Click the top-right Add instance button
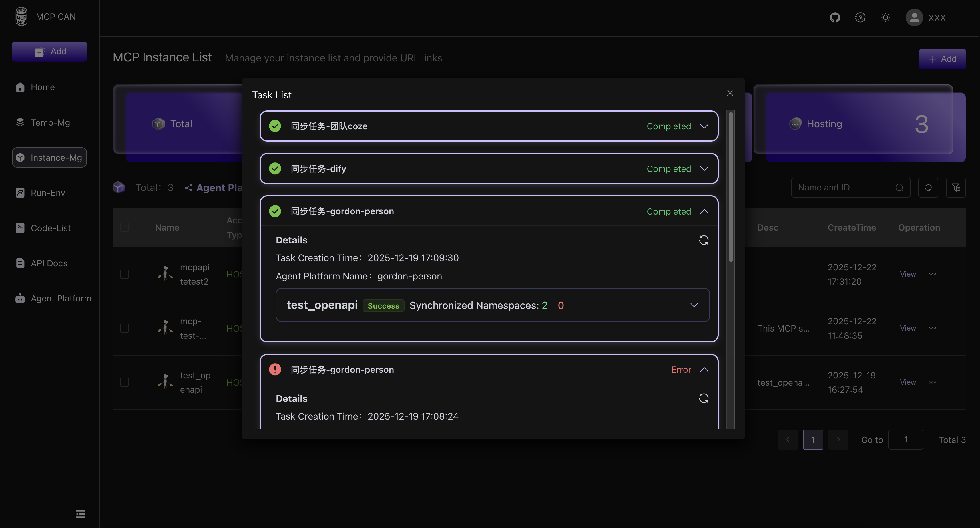This screenshot has height=528, width=980. point(942,59)
